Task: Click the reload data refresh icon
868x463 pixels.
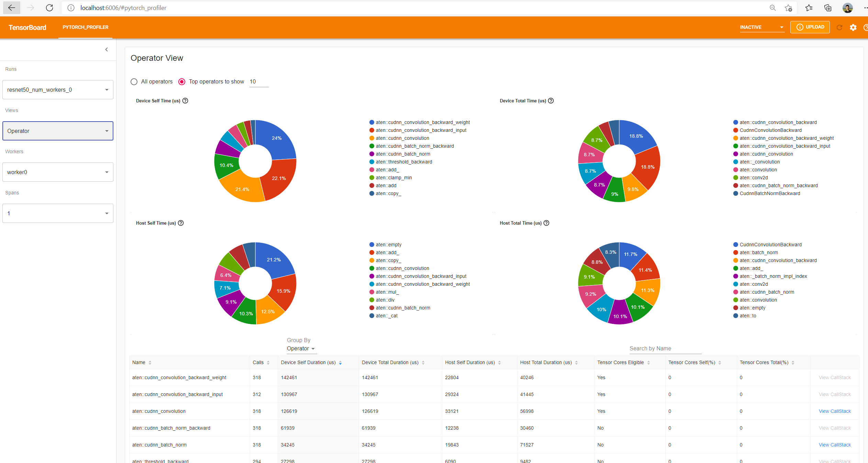Action: (839, 27)
